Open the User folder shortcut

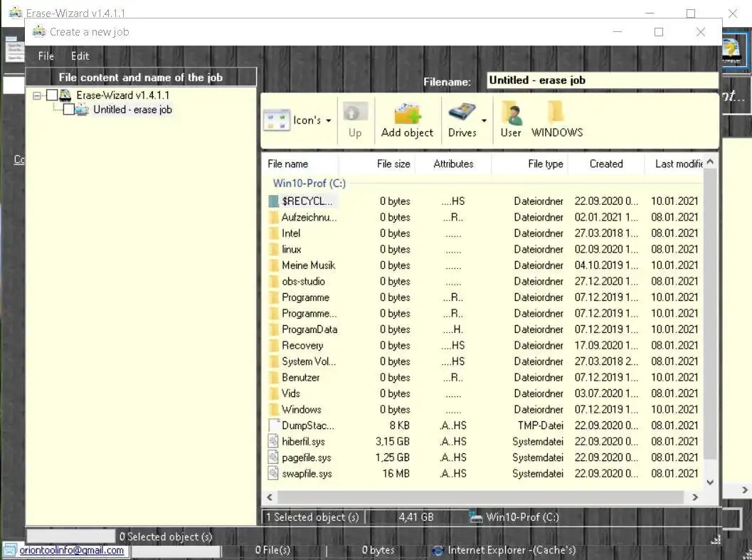pos(511,120)
